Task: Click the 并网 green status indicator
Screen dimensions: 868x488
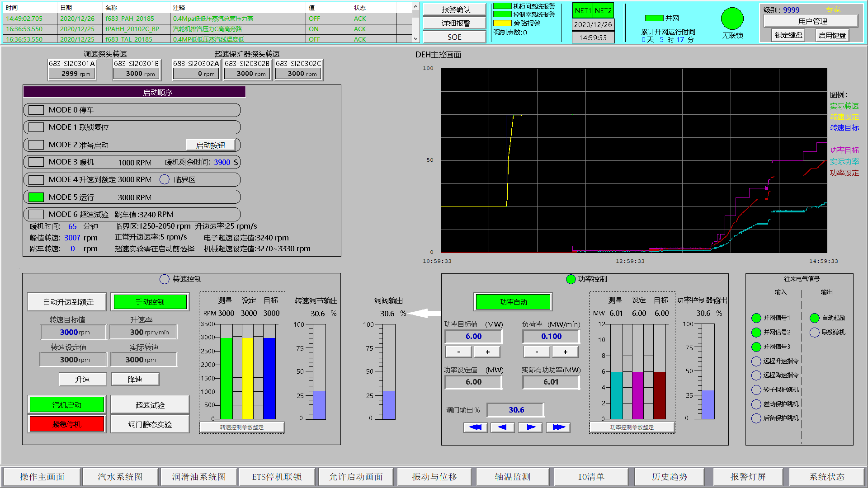Action: pos(654,18)
